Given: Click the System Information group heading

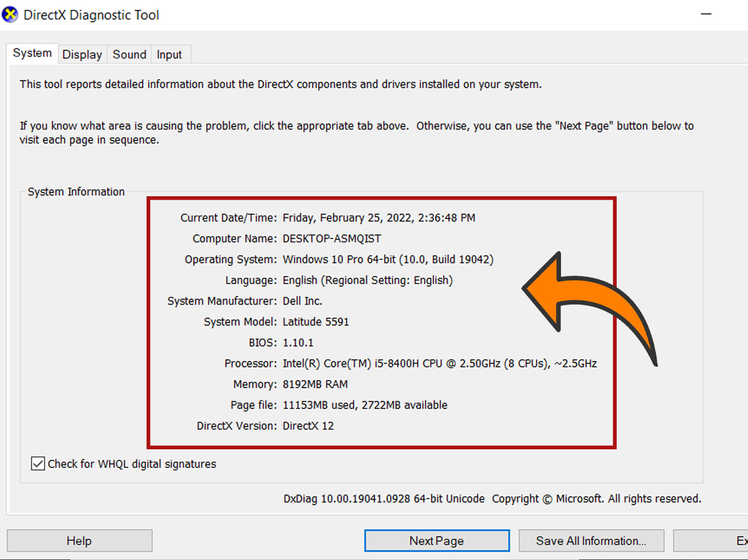Looking at the screenshot, I should point(76,192).
